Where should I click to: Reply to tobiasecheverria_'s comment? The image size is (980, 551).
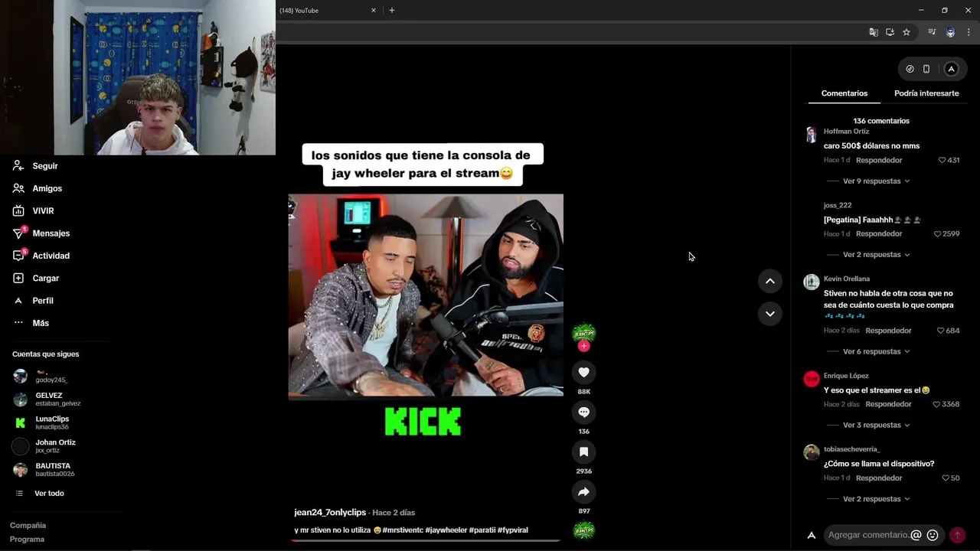coord(879,478)
